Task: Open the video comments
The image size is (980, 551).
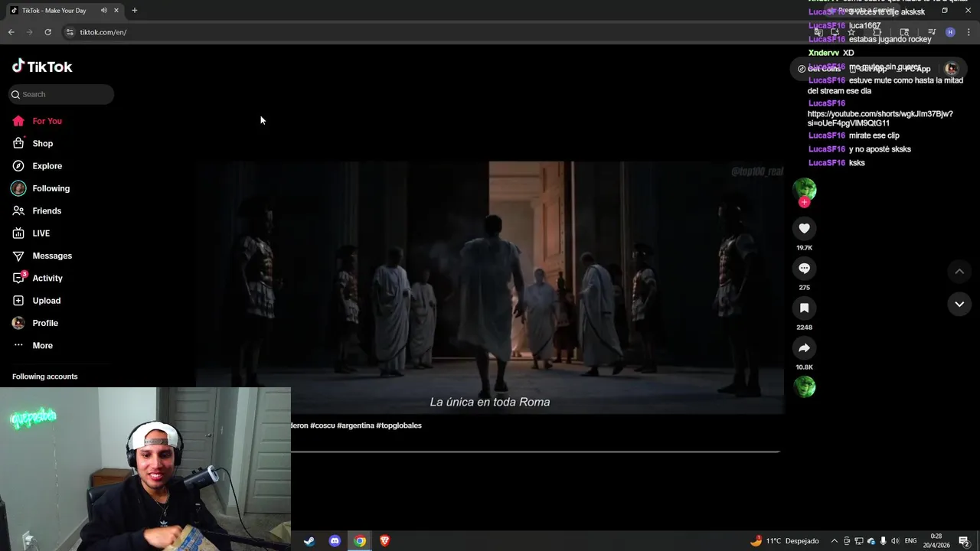Action: pos(804,268)
